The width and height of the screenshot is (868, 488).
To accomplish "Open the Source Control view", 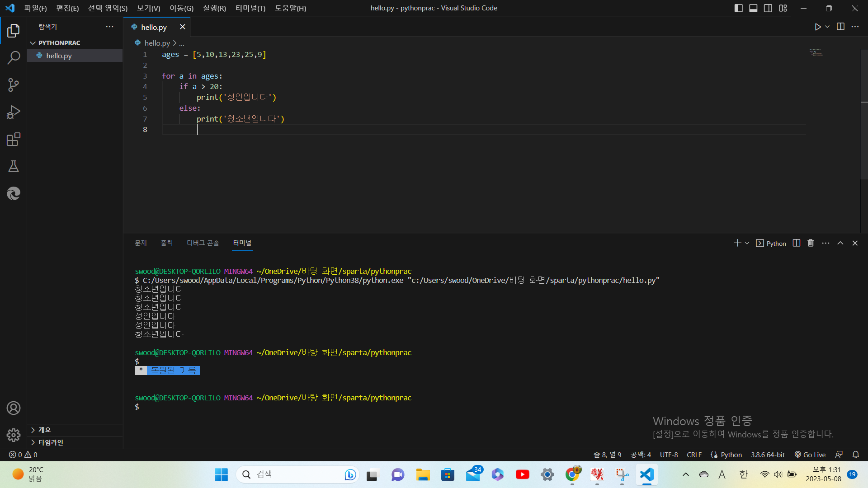I will coord(14,85).
